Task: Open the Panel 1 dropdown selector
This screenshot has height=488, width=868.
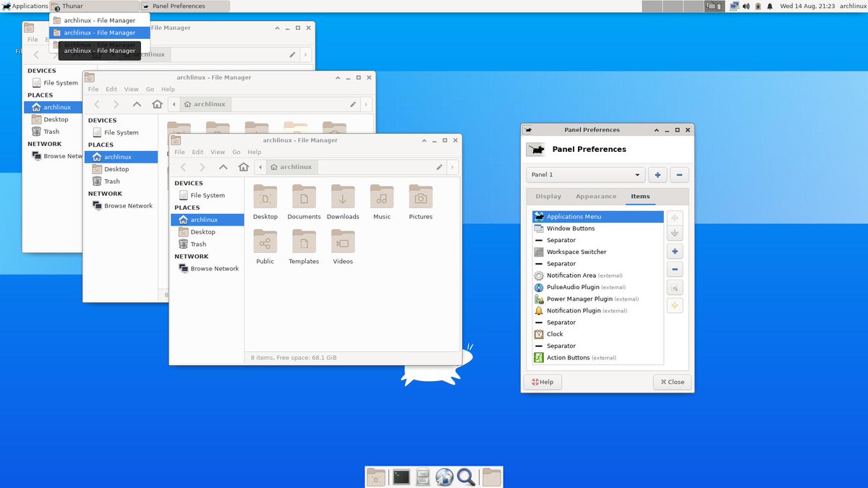Action: [x=586, y=175]
